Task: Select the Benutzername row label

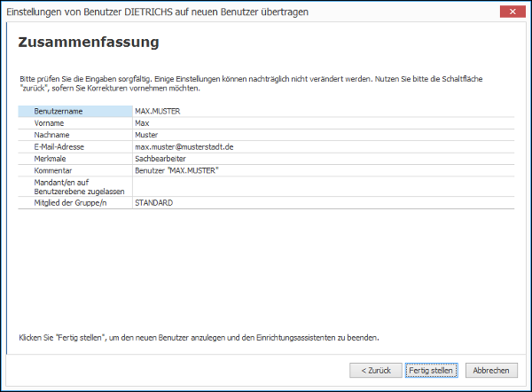Action: pos(59,112)
